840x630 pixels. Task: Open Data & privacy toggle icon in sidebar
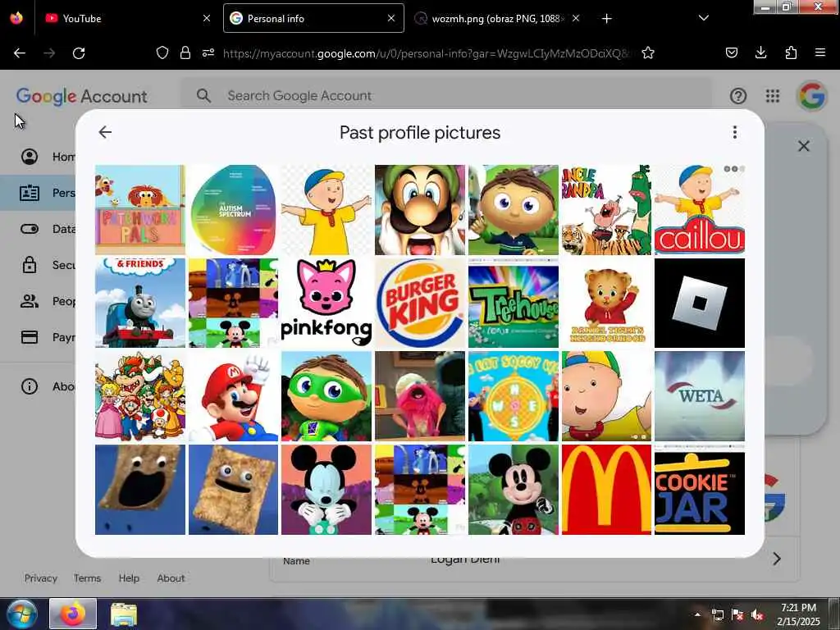click(30, 229)
